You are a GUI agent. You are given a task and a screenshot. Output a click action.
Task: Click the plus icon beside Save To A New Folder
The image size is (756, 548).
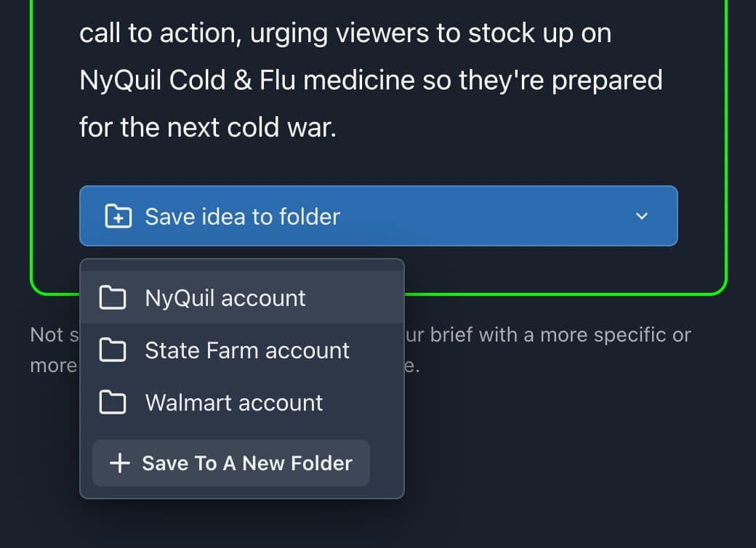coord(119,463)
